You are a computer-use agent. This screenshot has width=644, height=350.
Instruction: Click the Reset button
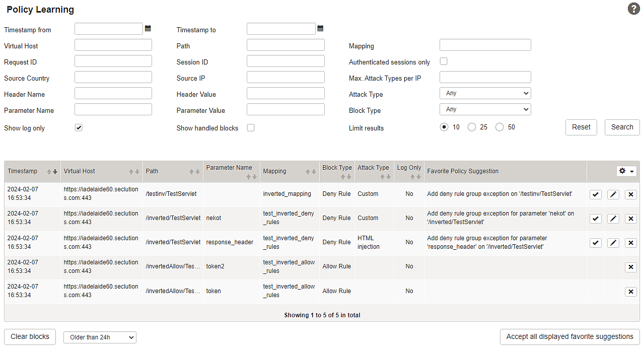pyautogui.click(x=581, y=127)
